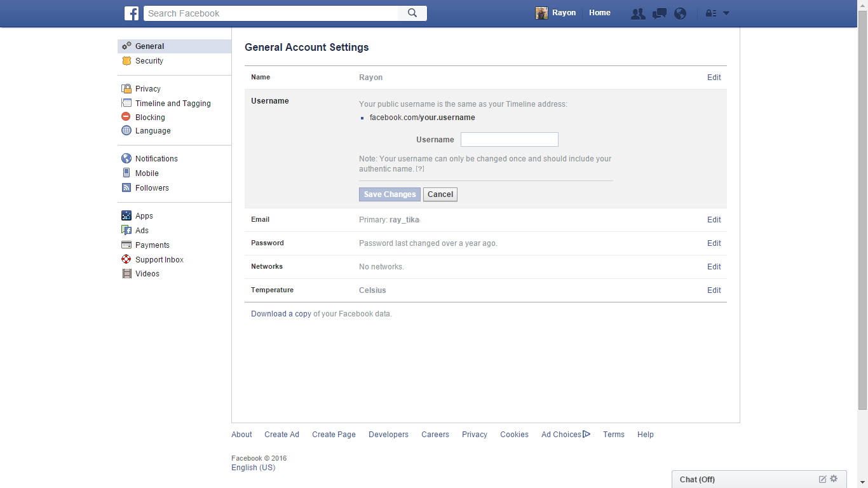Open Create Ad footer link

tap(281, 435)
